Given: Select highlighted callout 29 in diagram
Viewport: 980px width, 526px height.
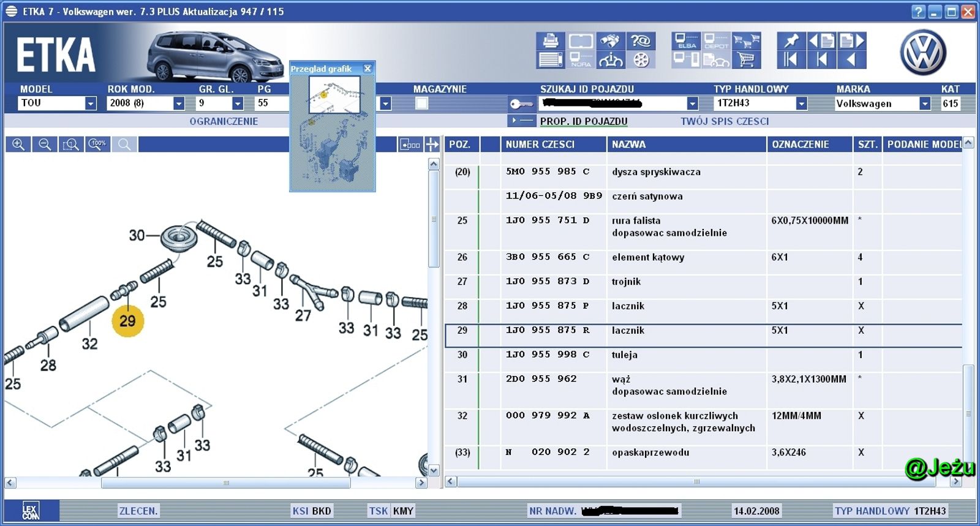Looking at the screenshot, I should point(127,321).
